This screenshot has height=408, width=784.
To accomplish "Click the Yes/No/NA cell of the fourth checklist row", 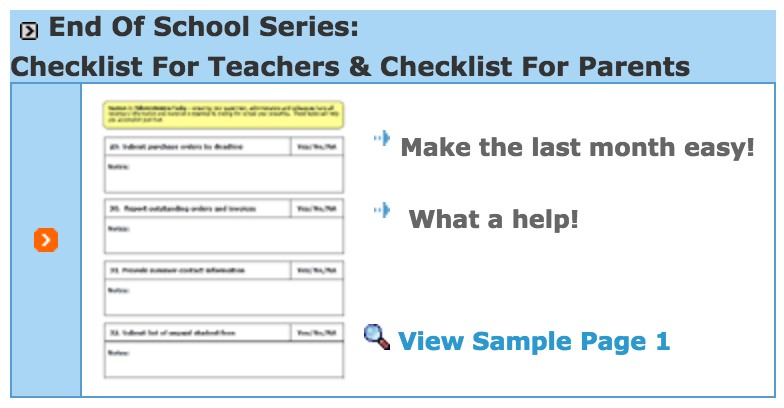I will pyautogui.click(x=317, y=332).
